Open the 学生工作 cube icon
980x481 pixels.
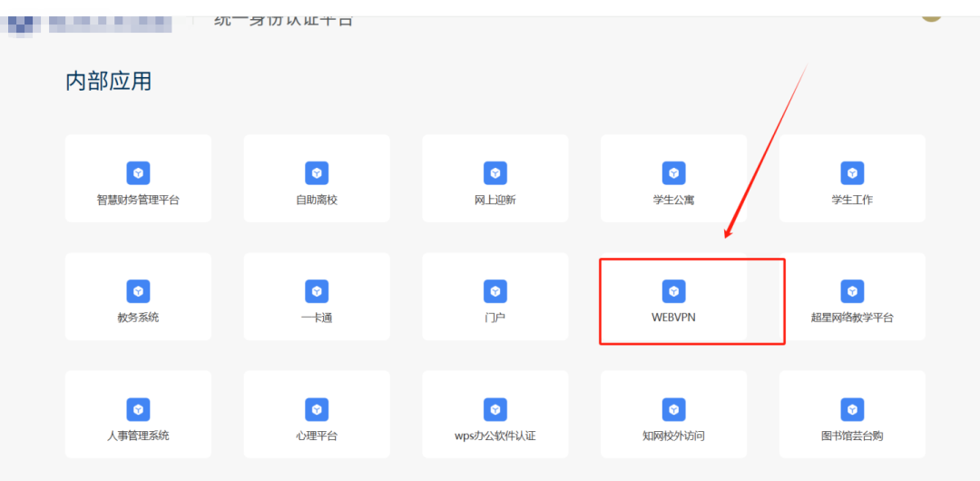(x=852, y=173)
